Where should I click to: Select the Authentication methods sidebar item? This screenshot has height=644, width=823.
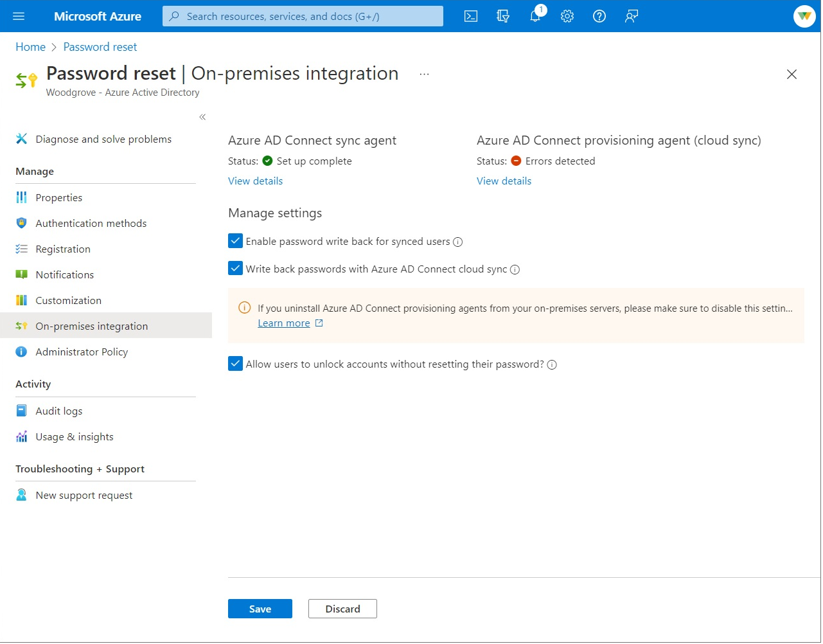tap(91, 223)
